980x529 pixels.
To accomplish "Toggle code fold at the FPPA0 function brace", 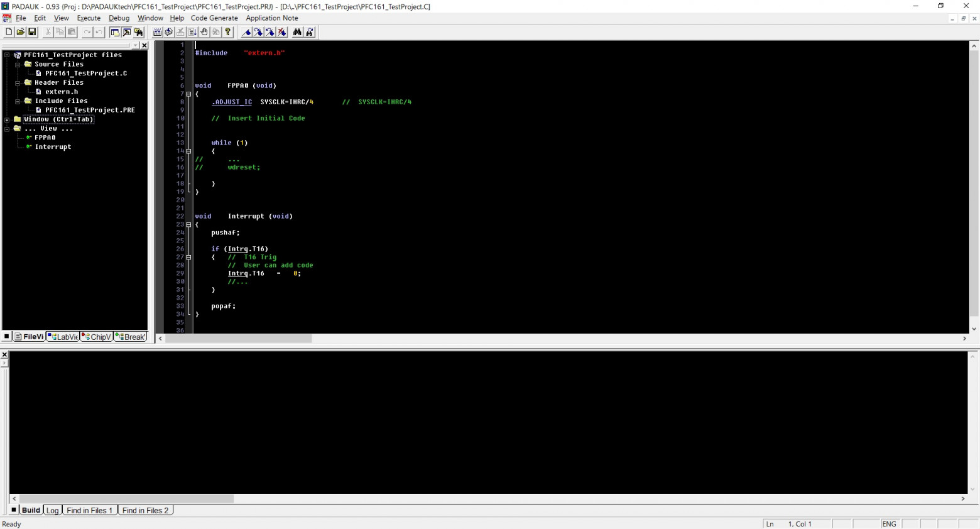I will pos(188,94).
